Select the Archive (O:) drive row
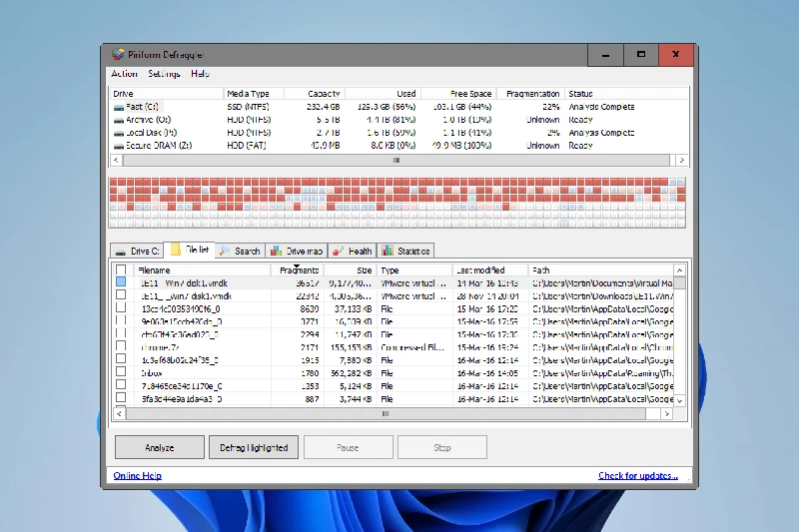 point(399,120)
